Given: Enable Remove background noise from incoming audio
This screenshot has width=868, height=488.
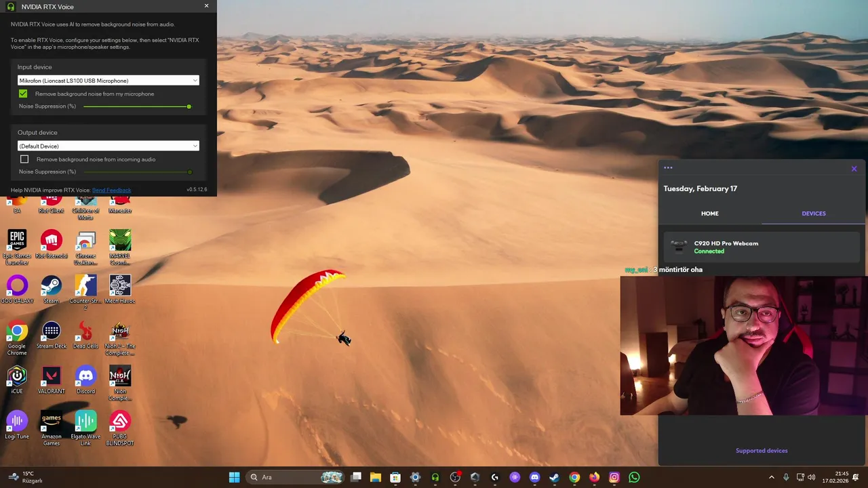Looking at the screenshot, I should (x=24, y=159).
